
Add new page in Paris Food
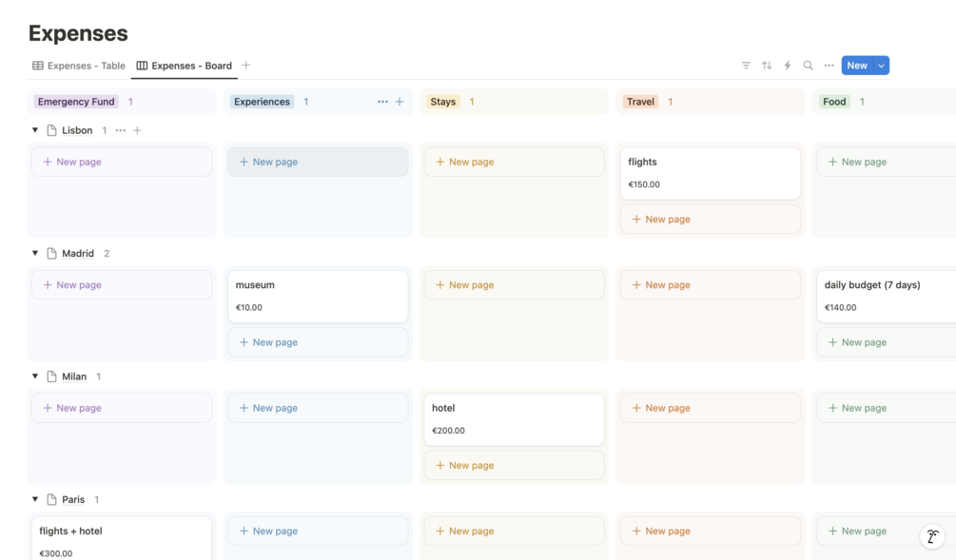887,531
